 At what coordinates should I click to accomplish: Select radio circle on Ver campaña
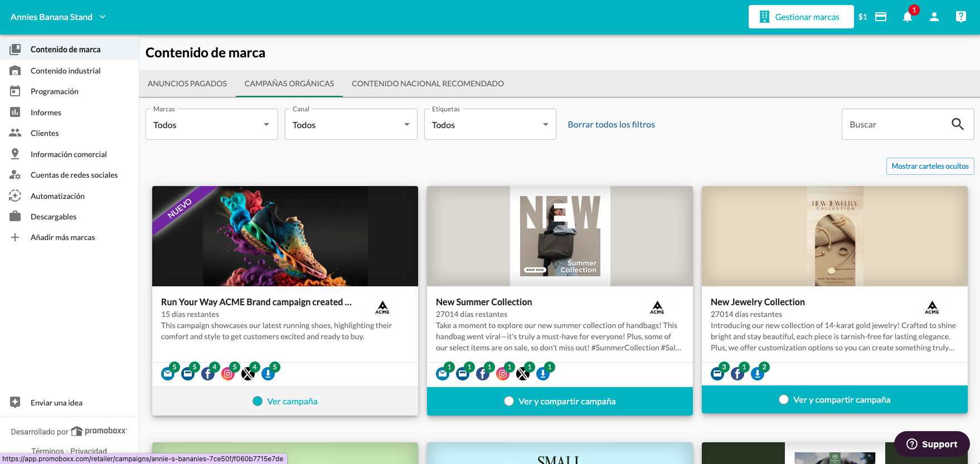click(x=258, y=401)
